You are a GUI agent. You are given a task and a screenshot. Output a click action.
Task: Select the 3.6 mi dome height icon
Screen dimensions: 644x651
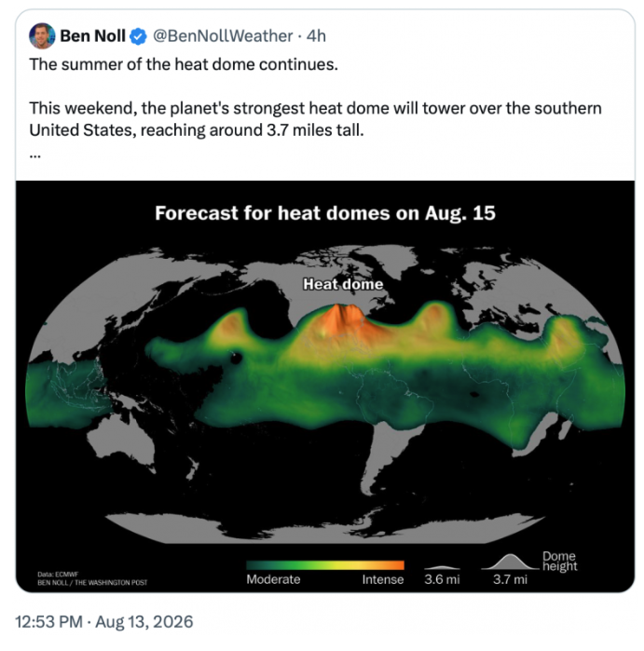coord(442,567)
